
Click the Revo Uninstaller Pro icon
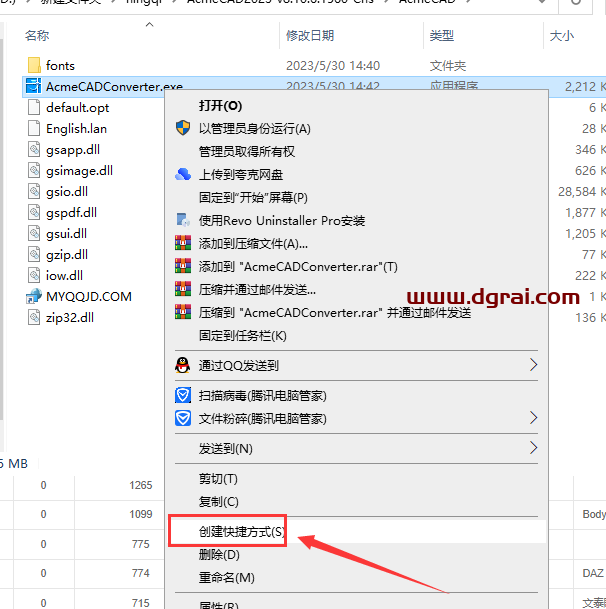point(183,220)
